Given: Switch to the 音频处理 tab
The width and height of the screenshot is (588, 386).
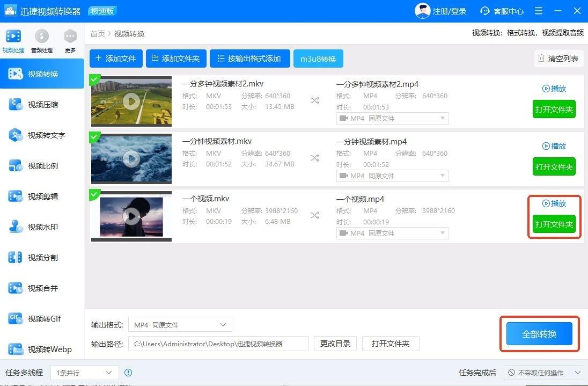Looking at the screenshot, I should pyautogui.click(x=41, y=41).
